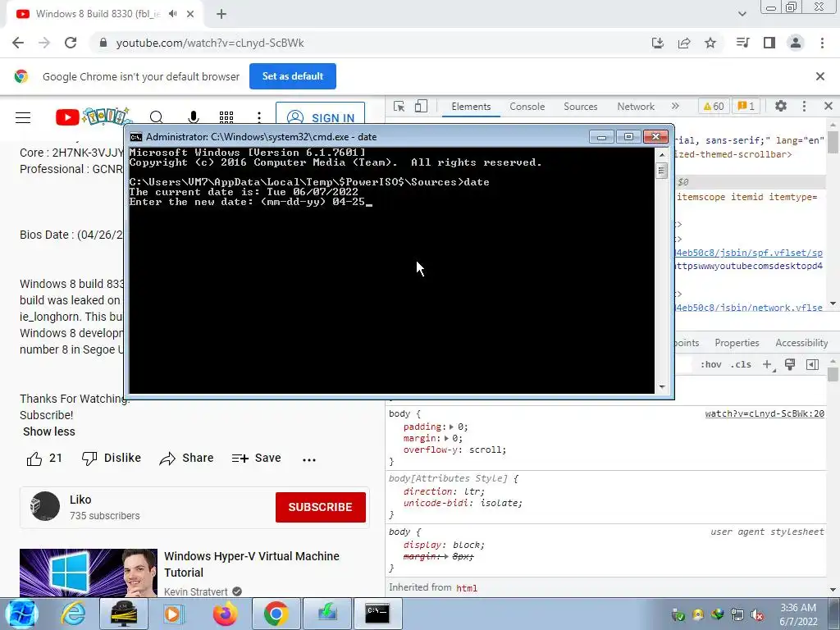Switch to the Network tab
Image resolution: width=840 pixels, height=630 pixels.
[x=636, y=107]
